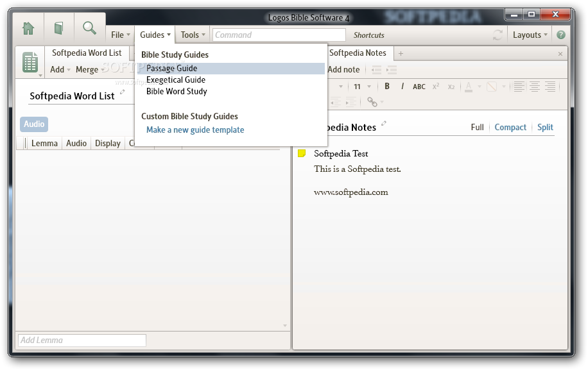
Task: Pick the font color A swatch
Action: (x=469, y=87)
